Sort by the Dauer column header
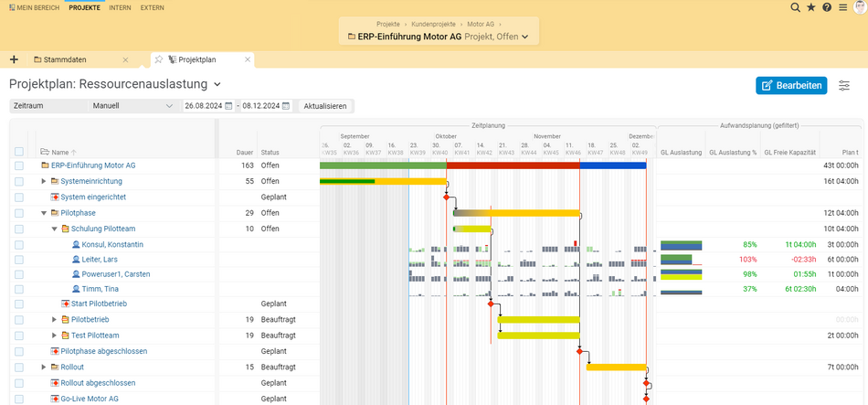The height and width of the screenshot is (405, 868). tap(244, 153)
